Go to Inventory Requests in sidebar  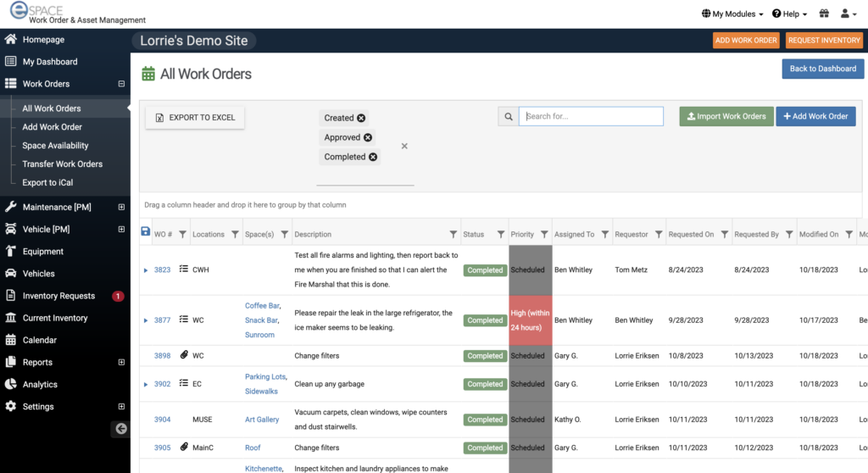(x=58, y=296)
